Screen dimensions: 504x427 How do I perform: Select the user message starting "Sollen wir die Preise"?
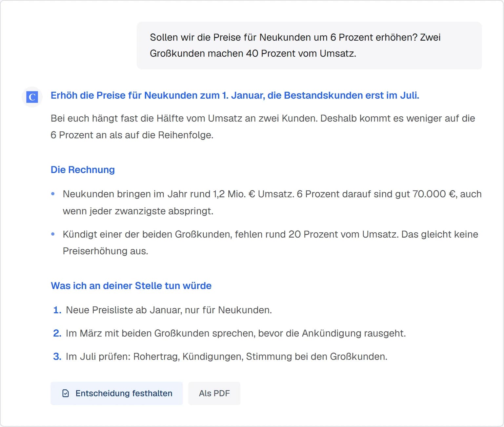(x=309, y=45)
